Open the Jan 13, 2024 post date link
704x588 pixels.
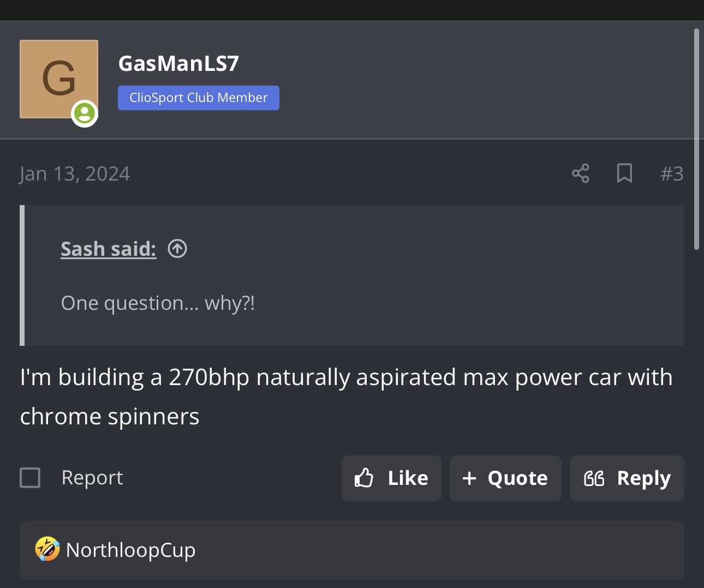pyautogui.click(x=75, y=174)
